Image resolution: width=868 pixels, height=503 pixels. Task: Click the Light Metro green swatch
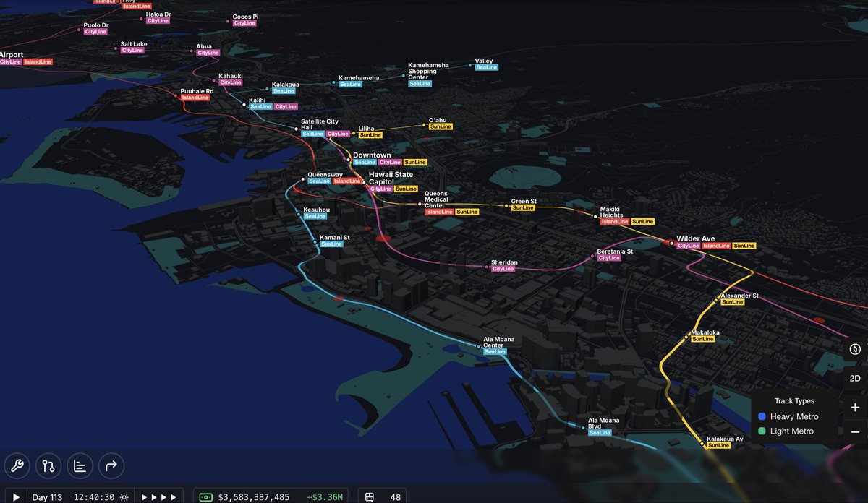pyautogui.click(x=762, y=431)
